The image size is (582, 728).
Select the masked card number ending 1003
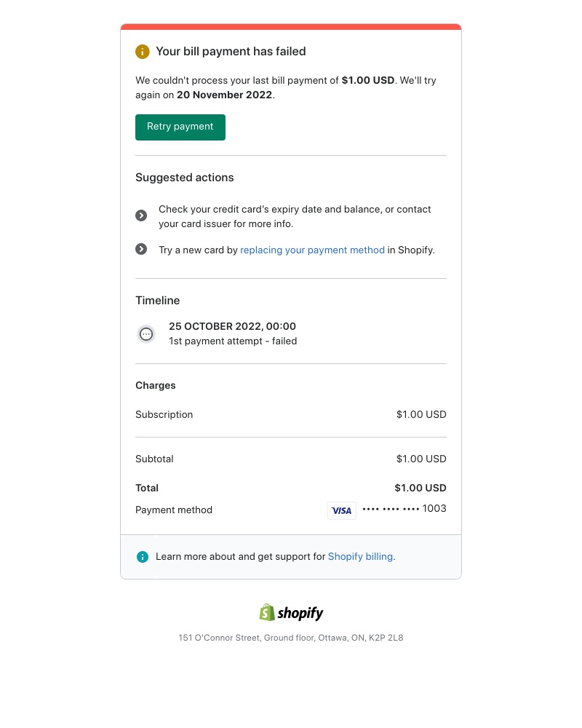pyautogui.click(x=404, y=509)
